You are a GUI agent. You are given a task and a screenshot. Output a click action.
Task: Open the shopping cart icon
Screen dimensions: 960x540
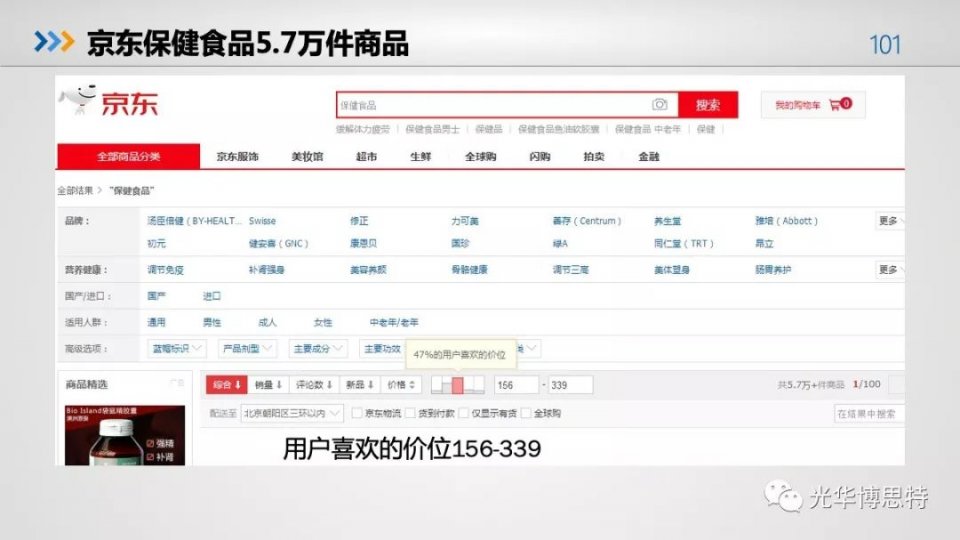[x=834, y=105]
